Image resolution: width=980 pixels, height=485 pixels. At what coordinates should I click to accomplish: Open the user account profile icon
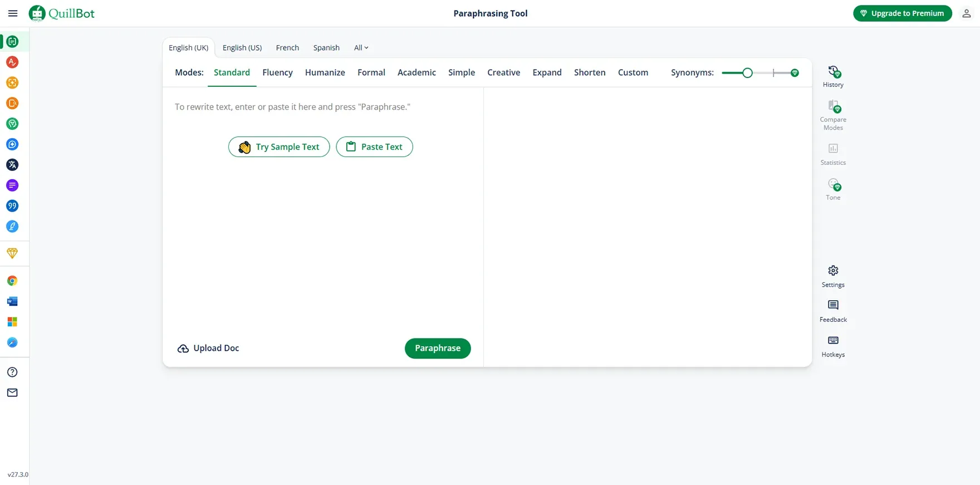click(967, 13)
